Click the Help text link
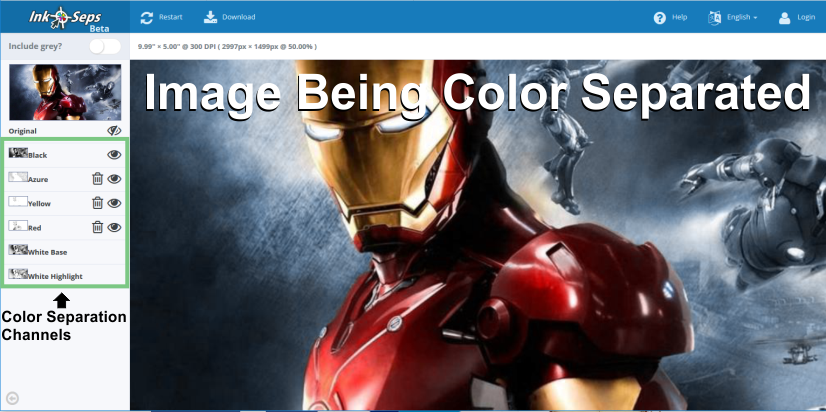 680,17
